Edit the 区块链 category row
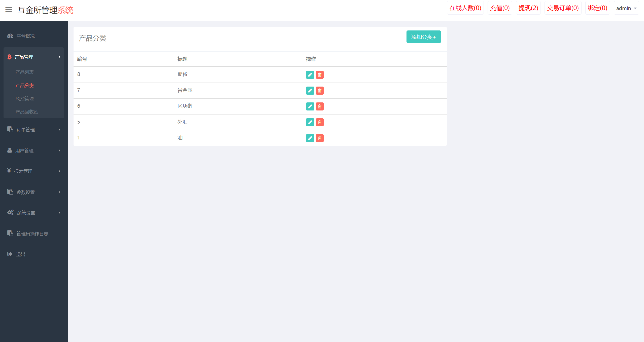 310,106
